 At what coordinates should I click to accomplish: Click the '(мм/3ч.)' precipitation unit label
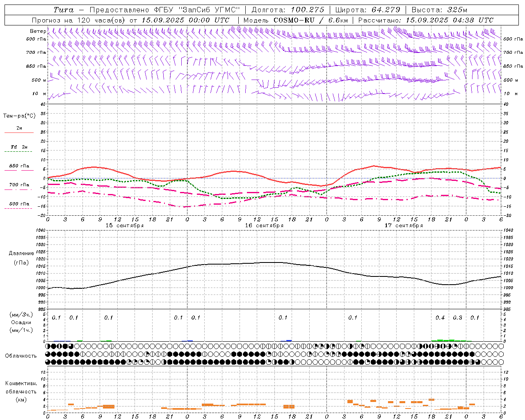tap(21, 315)
